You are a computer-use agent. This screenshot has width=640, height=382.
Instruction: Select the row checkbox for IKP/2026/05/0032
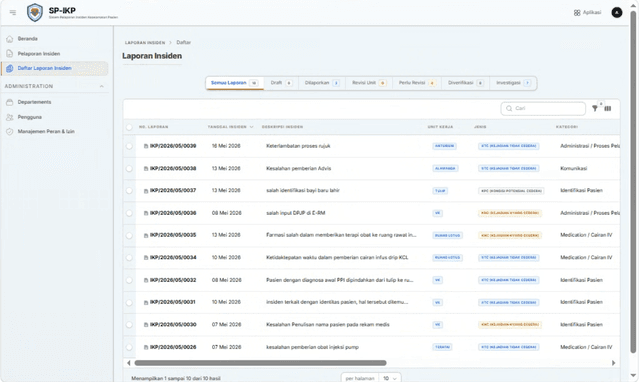(129, 280)
